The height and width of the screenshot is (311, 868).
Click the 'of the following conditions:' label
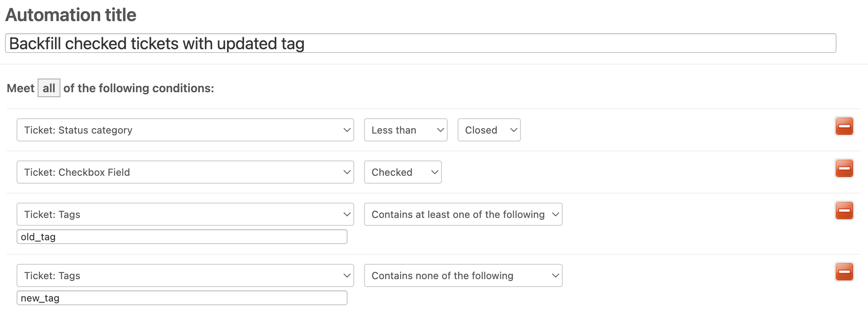139,88
